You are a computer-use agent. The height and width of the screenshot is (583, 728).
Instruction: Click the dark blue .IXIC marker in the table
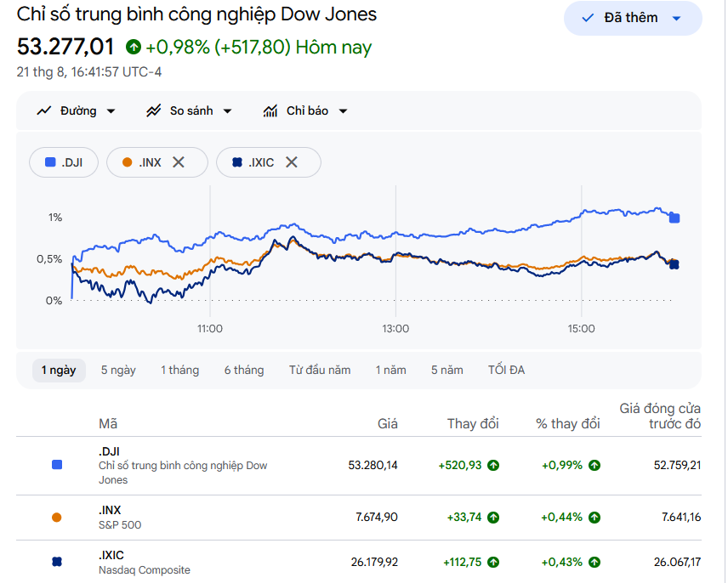tap(57, 562)
